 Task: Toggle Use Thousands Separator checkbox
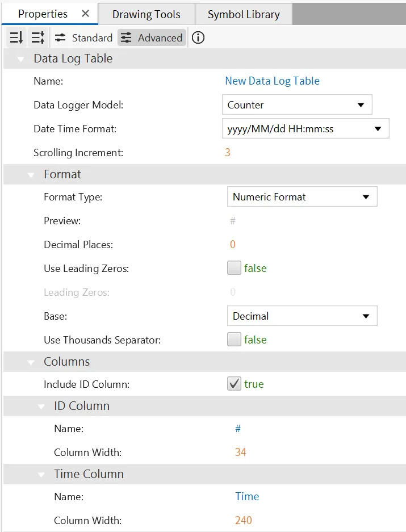[x=234, y=340]
